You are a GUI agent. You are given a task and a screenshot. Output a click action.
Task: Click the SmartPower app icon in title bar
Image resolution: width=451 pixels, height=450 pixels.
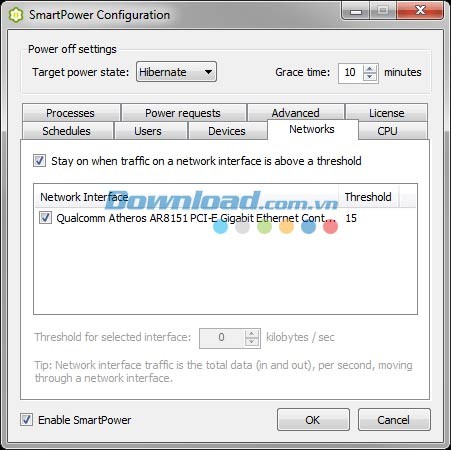(15, 15)
